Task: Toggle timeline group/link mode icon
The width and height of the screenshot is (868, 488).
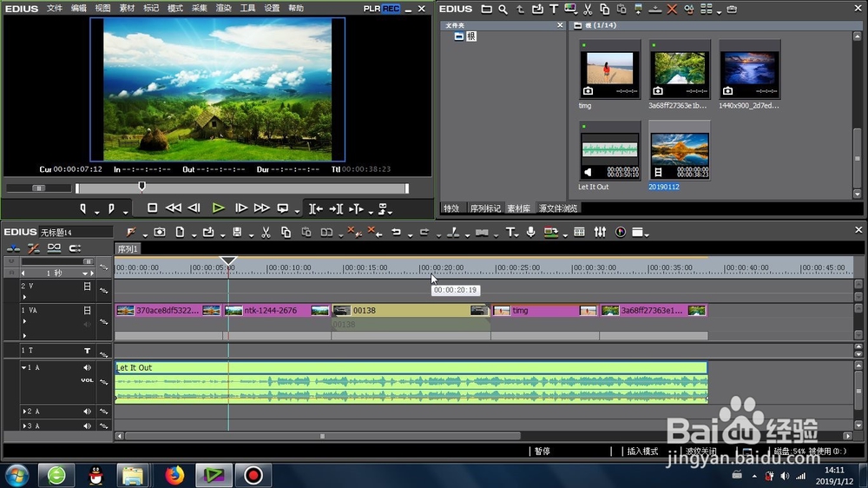Action: (54, 248)
